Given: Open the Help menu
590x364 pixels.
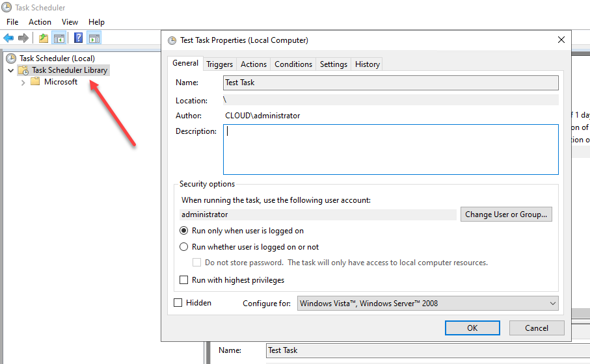Looking at the screenshot, I should point(96,22).
